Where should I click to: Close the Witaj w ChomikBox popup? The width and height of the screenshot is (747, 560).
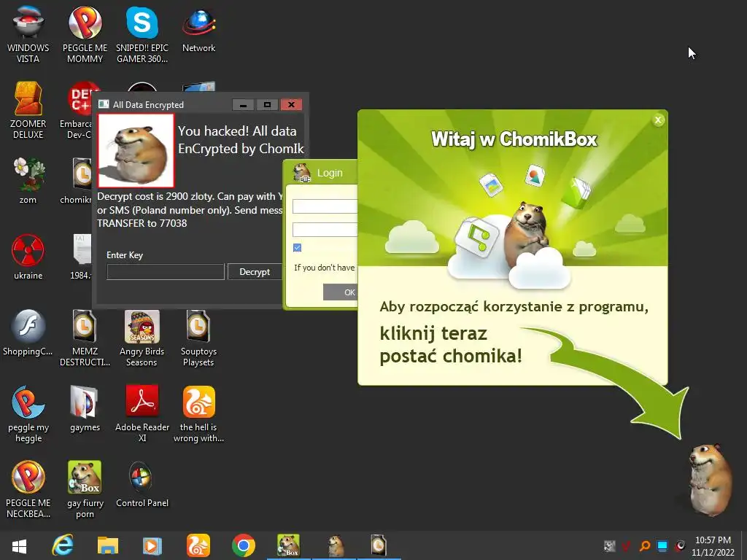[x=659, y=120]
